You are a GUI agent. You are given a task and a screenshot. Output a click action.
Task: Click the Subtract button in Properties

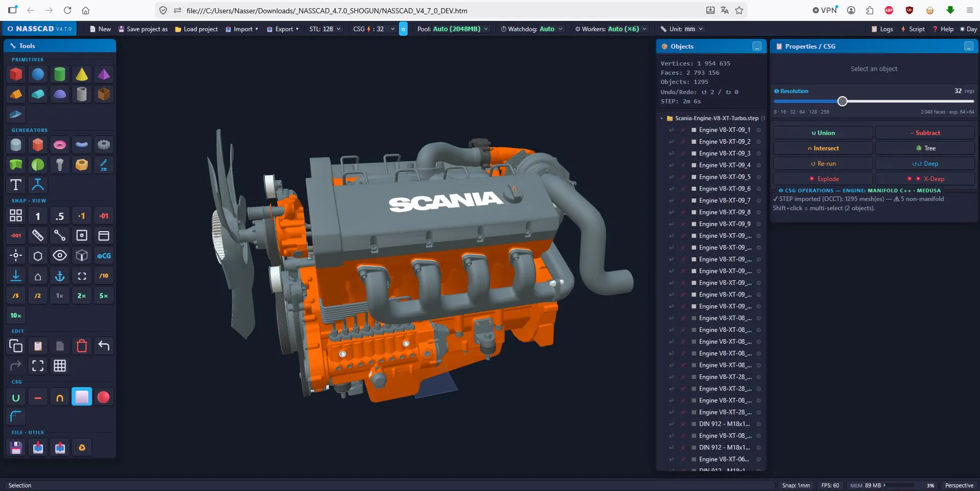coord(925,133)
